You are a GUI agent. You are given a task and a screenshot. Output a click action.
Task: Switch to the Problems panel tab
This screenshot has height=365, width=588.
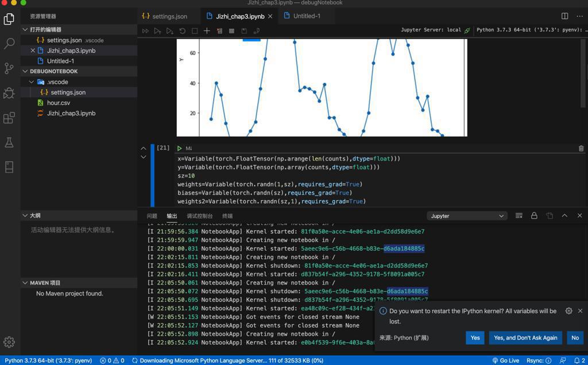pyautogui.click(x=152, y=216)
